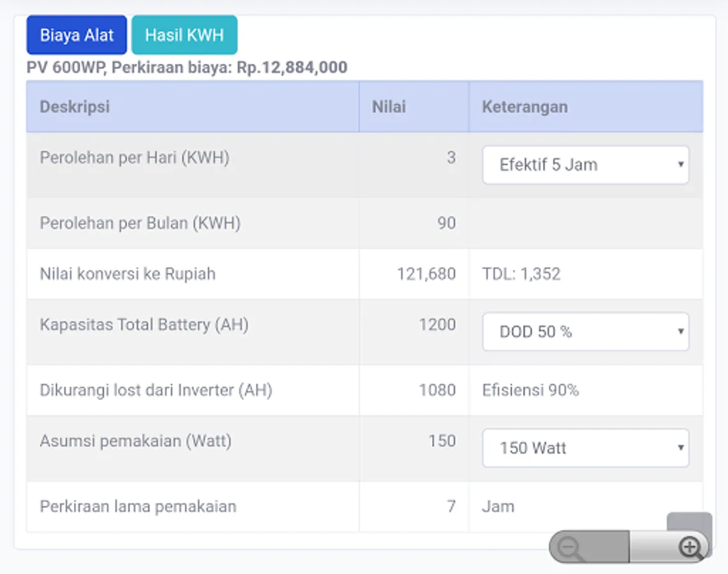Open the Efektif 5 Jam dropdown
The width and height of the screenshot is (728, 574).
click(585, 165)
